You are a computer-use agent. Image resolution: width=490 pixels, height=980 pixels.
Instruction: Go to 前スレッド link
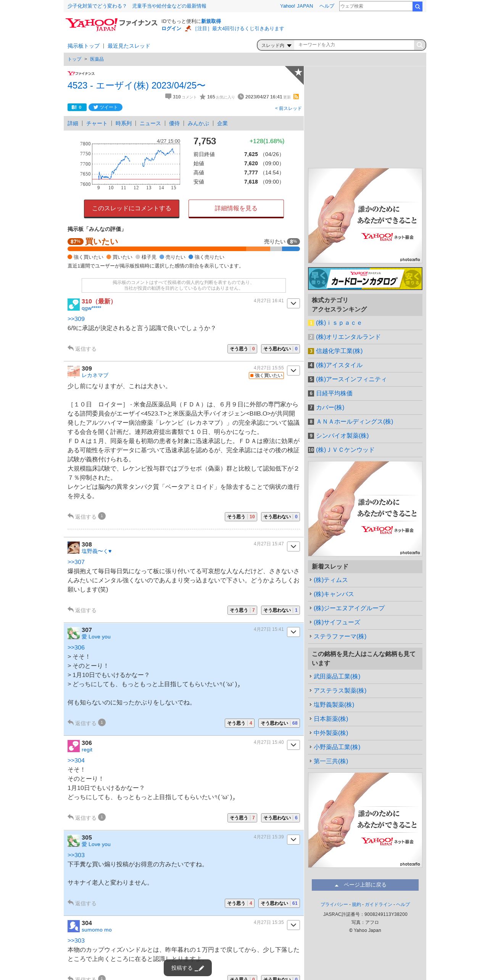(288, 108)
